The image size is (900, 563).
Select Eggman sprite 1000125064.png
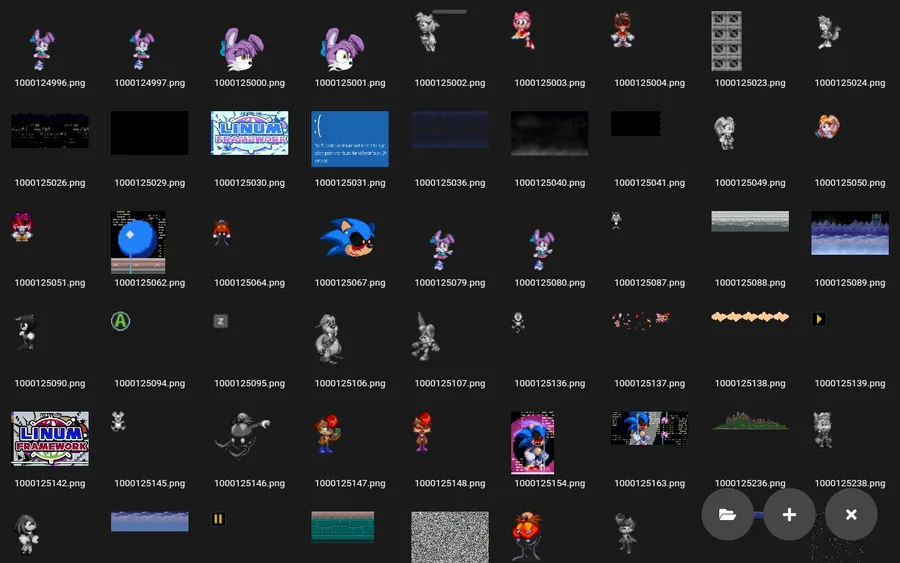221,232
